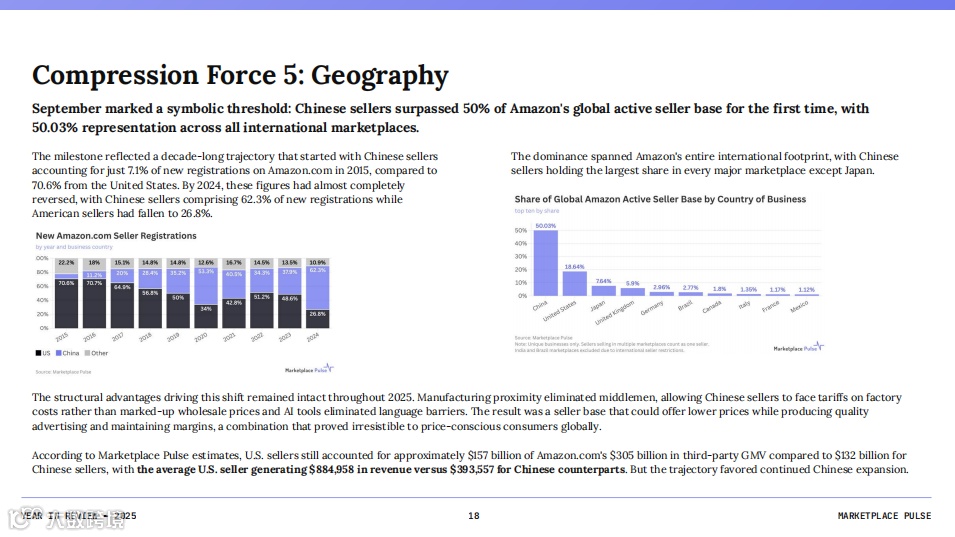The width and height of the screenshot is (955, 537).
Task: Click the 'United Kingdom' axis label
Action: (x=615, y=312)
